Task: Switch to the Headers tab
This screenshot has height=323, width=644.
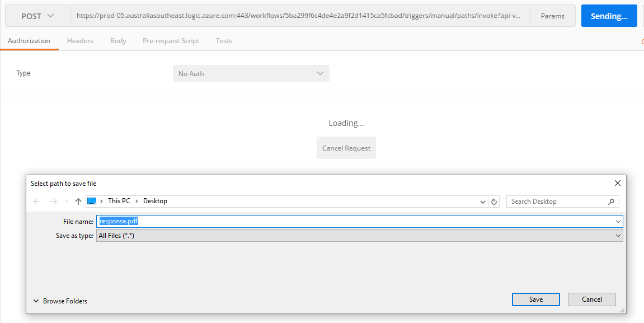Action: [80, 41]
